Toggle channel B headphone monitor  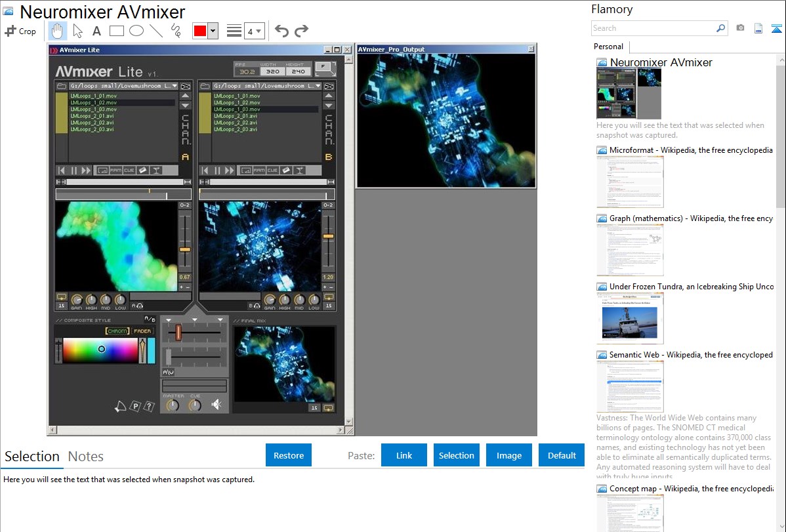pos(255,306)
